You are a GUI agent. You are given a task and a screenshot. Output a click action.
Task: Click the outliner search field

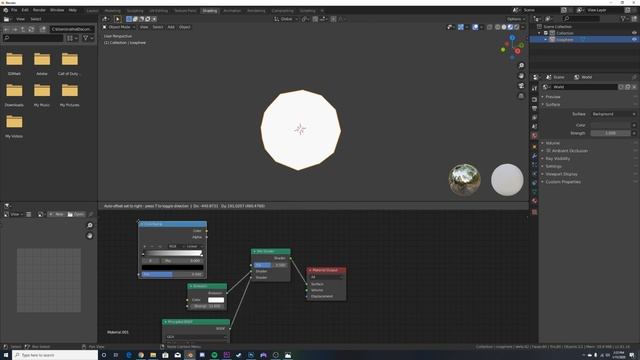[581, 19]
